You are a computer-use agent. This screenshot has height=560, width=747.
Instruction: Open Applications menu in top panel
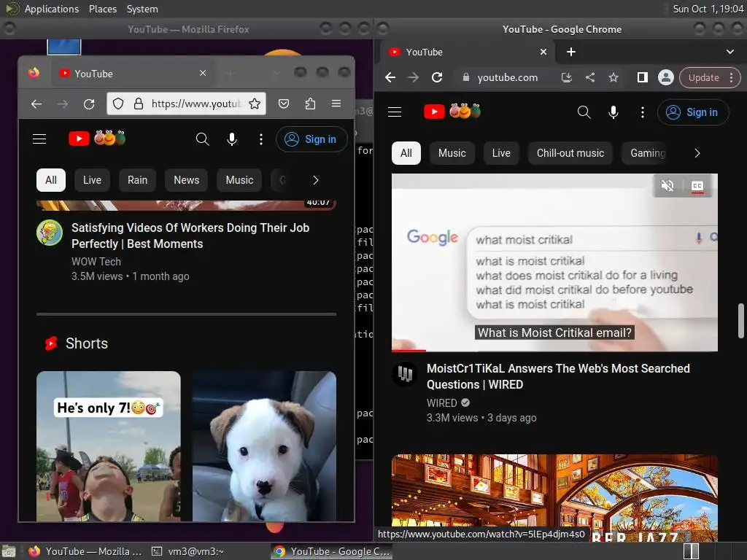click(52, 9)
